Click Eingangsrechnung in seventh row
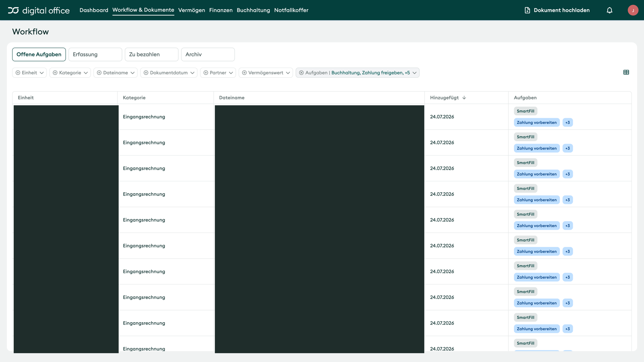The width and height of the screenshot is (644, 362). coord(144,271)
